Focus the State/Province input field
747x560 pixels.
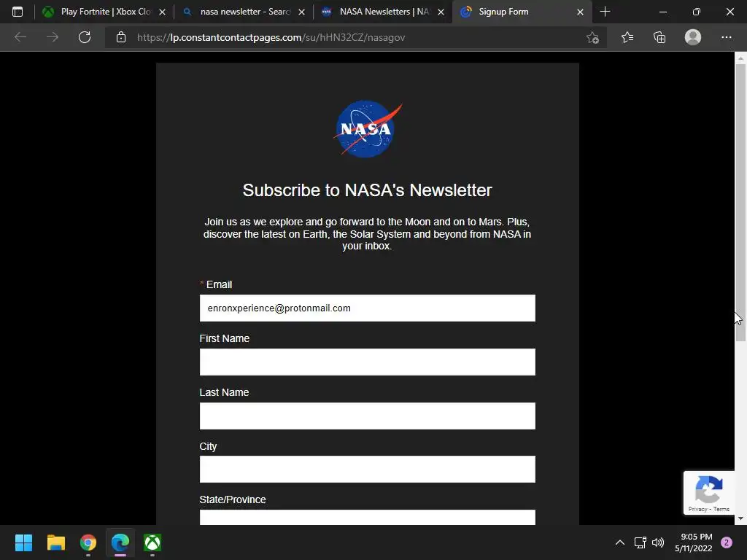click(x=368, y=517)
